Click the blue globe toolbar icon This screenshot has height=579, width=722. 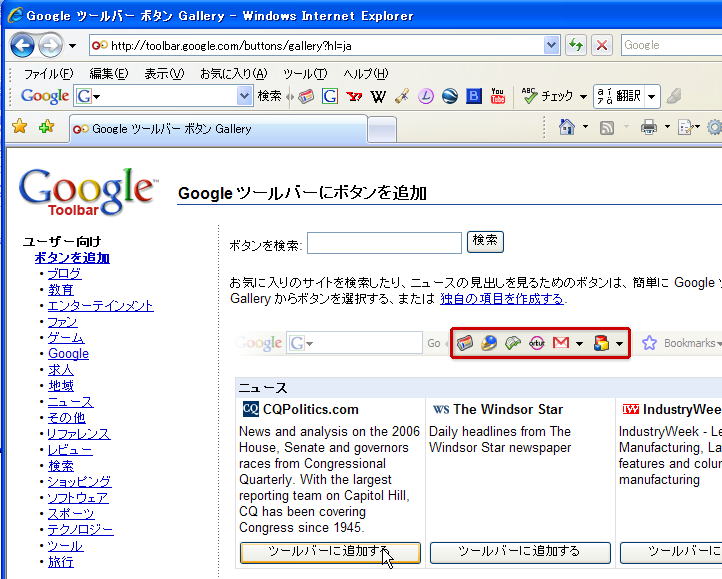coord(450,96)
